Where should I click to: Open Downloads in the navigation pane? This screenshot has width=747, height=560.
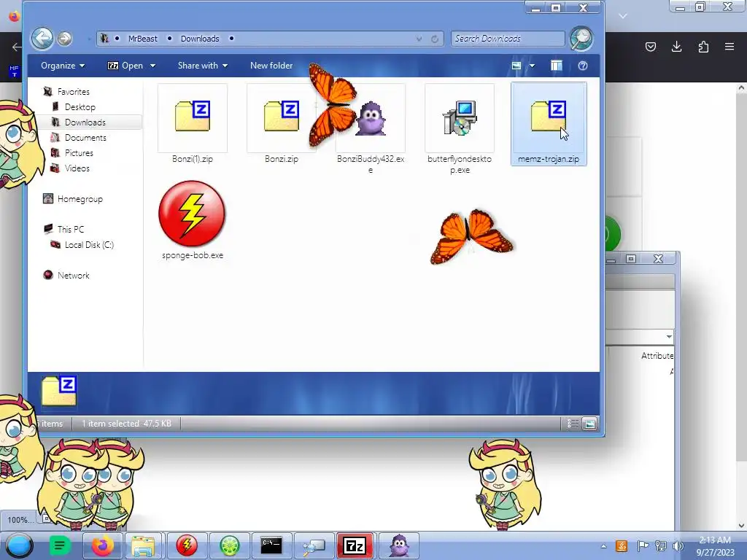point(85,122)
